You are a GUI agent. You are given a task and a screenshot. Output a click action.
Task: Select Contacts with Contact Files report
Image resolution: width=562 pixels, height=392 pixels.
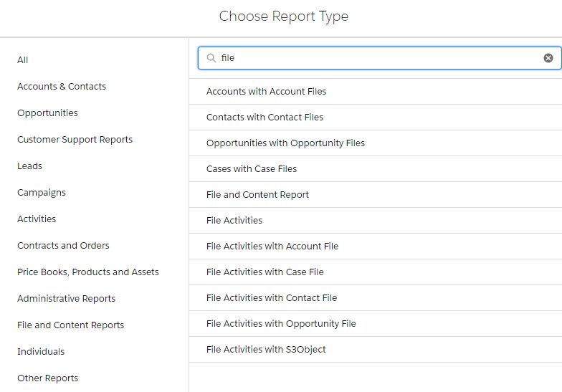[x=265, y=118]
